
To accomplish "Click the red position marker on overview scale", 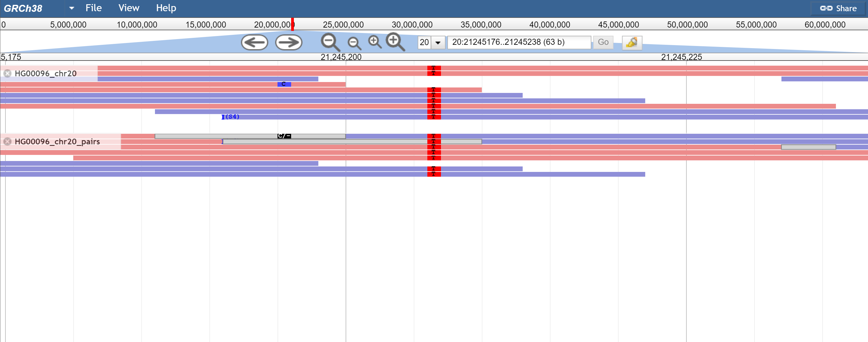I will 292,24.
